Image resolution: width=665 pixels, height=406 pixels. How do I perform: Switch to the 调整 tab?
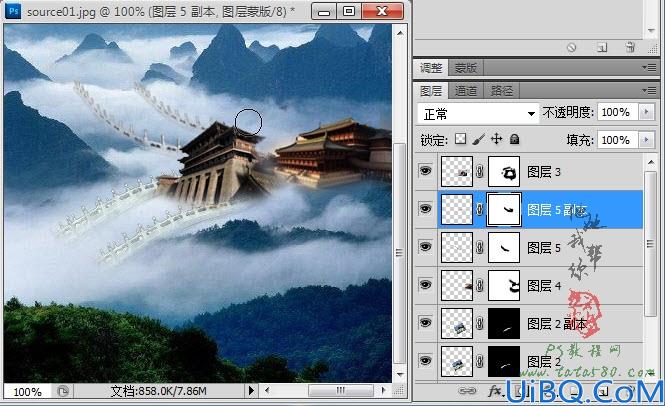point(431,68)
